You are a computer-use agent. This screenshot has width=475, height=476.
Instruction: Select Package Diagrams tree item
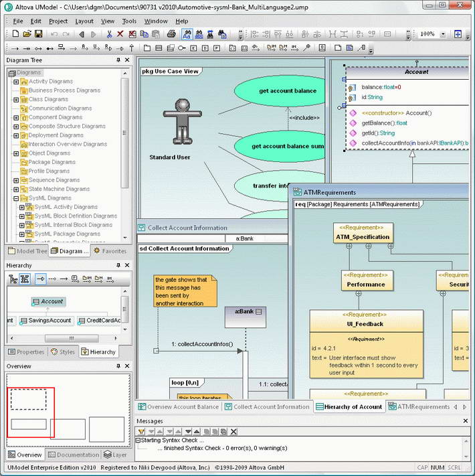click(48, 163)
